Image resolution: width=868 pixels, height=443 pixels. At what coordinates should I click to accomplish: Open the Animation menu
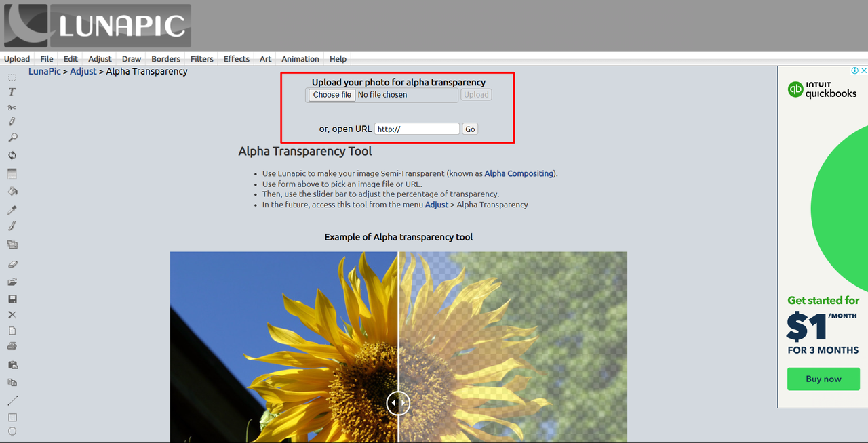[300, 59]
